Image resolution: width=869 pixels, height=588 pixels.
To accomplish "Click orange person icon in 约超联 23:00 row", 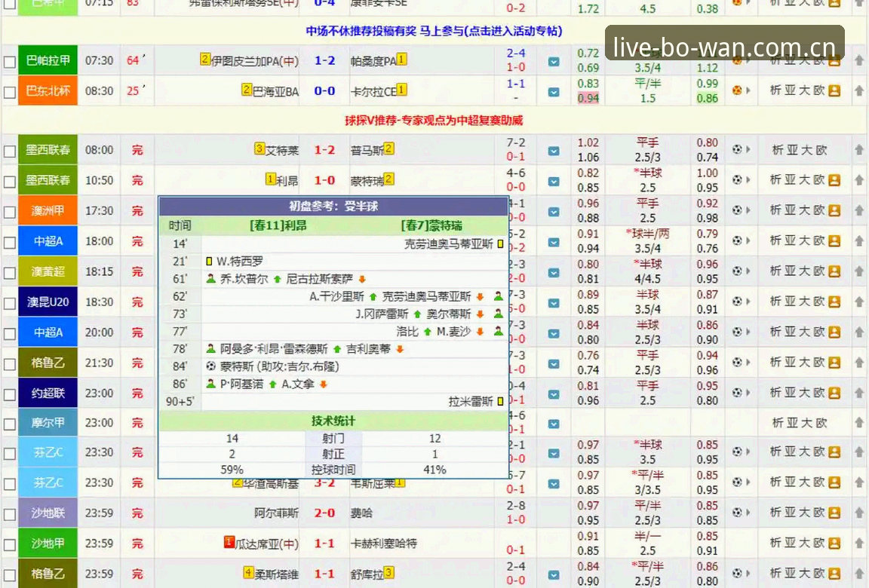I will 834,393.
